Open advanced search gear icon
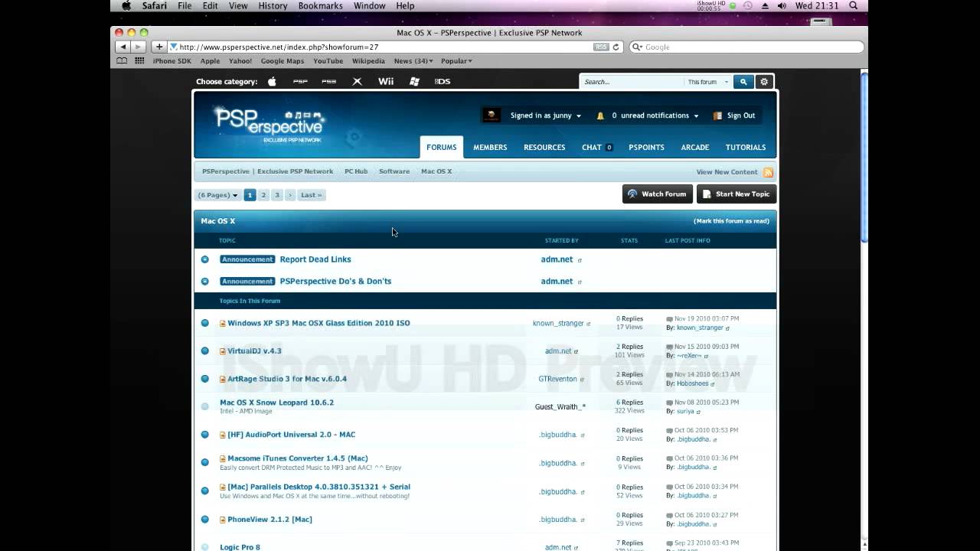Viewport: 980px width, 551px height. [763, 82]
